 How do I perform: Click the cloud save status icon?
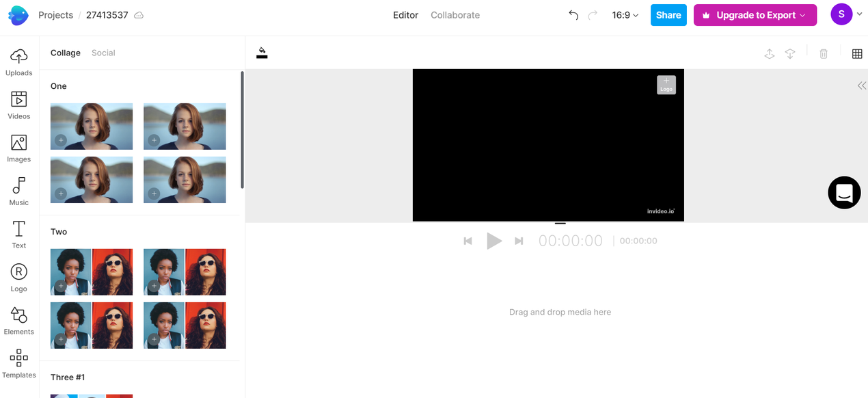point(139,15)
